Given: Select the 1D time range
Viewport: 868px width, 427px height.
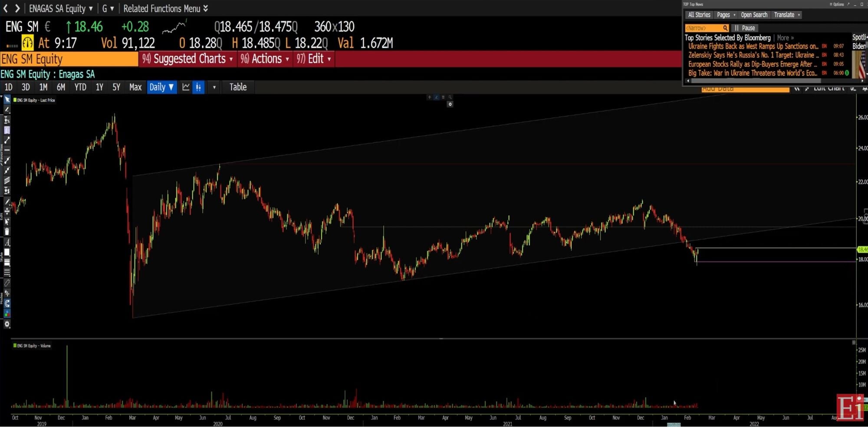Looking at the screenshot, I should click(8, 87).
